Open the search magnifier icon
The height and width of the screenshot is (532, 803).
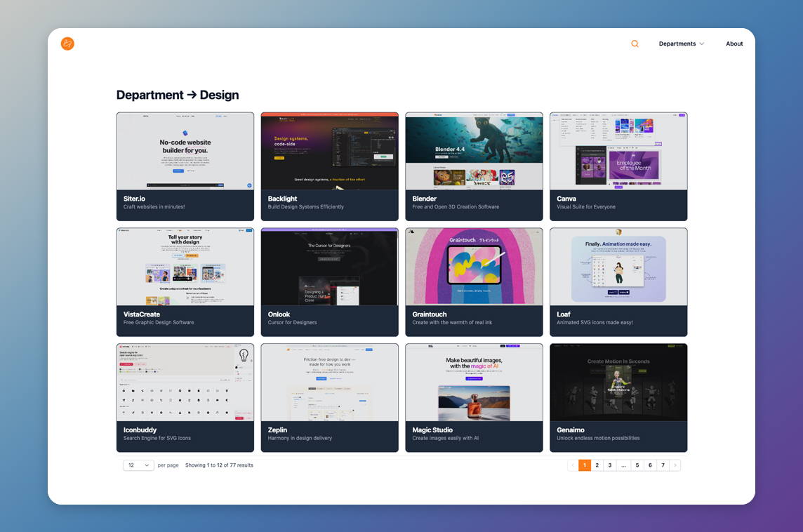click(x=635, y=44)
